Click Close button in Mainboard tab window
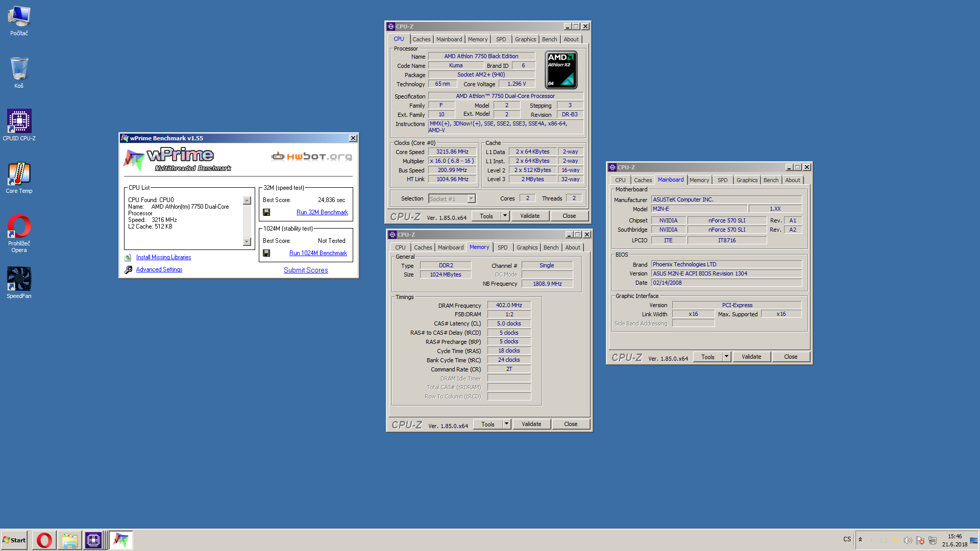The height and width of the screenshot is (551, 980). pos(791,357)
